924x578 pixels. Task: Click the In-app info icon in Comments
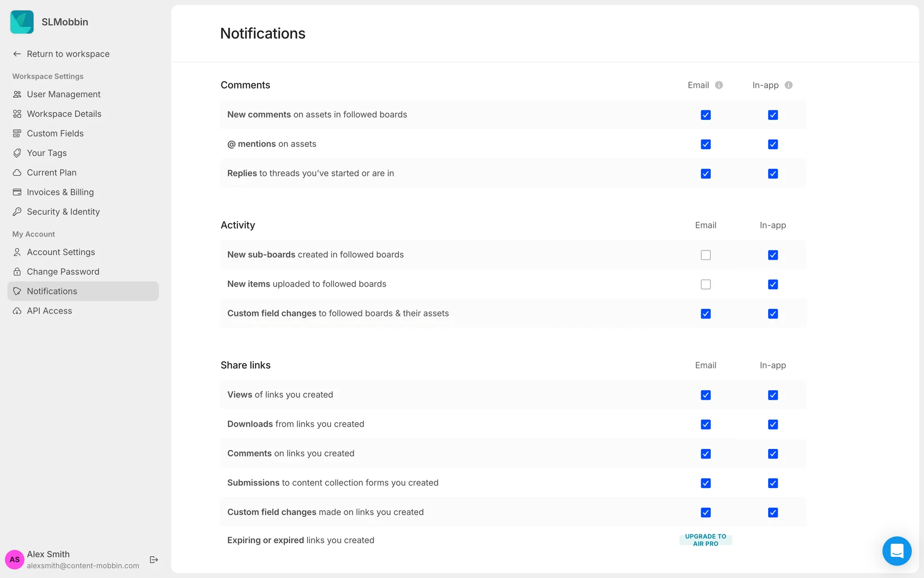(788, 85)
